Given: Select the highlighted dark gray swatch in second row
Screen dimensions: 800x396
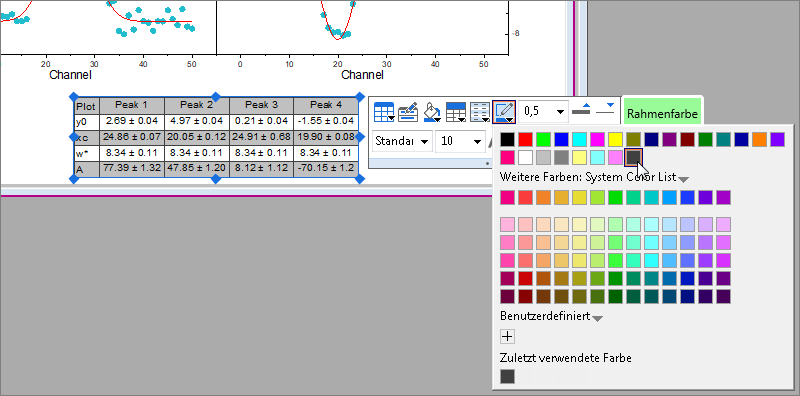Looking at the screenshot, I should 633,157.
